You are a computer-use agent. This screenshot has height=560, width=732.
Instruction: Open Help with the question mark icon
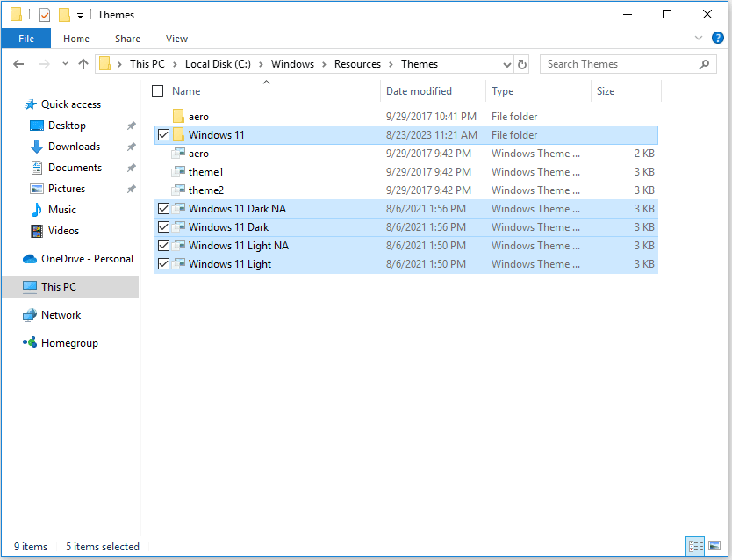[x=718, y=38]
